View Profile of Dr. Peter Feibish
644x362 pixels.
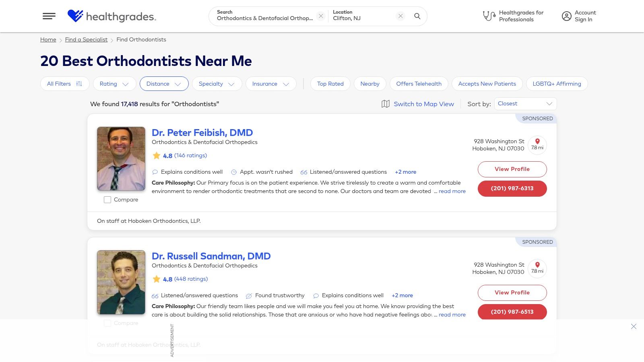coord(512,169)
